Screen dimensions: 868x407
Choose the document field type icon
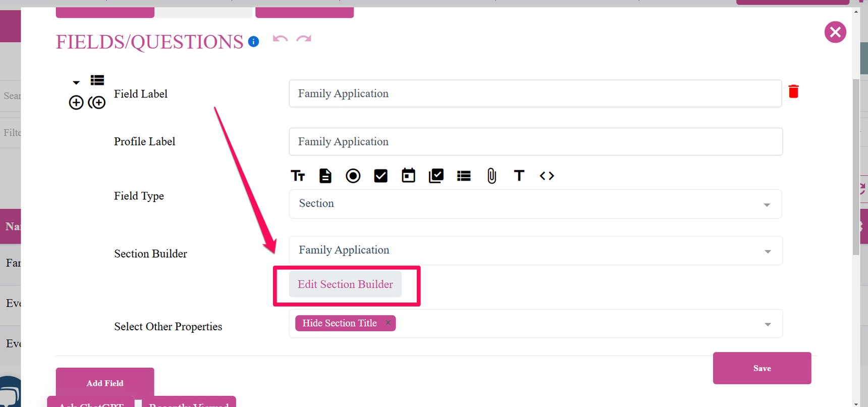click(325, 176)
